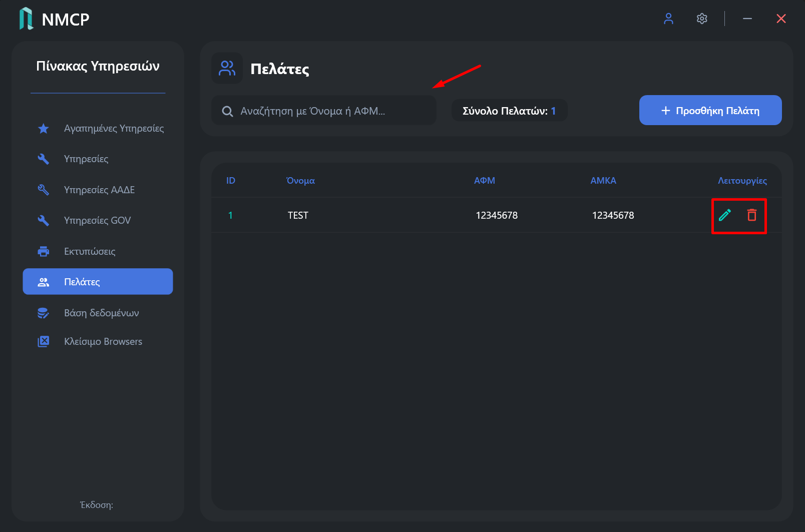This screenshot has height=532, width=805.
Task: Click the database icon beside Βάση δεδομένων
Action: (x=44, y=313)
